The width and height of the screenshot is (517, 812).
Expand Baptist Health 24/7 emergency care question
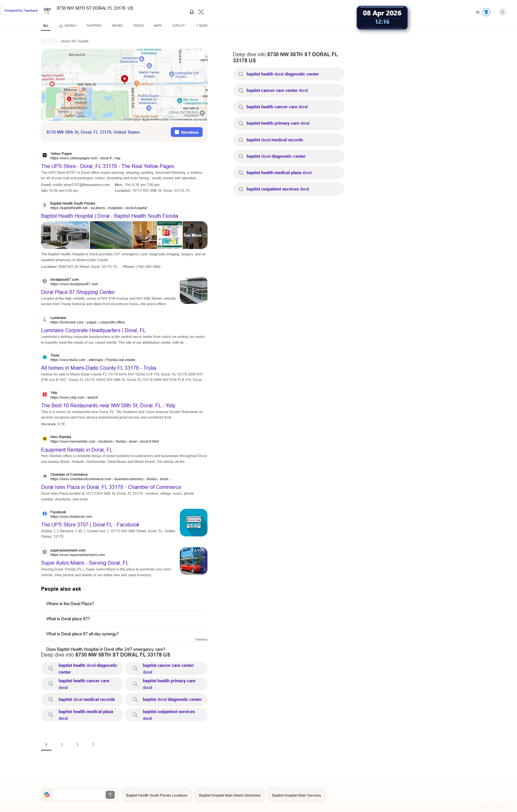coord(124,649)
